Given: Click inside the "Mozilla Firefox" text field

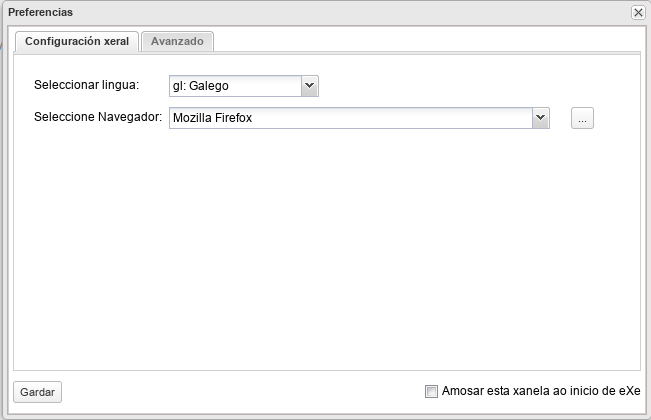Looking at the screenshot, I should tap(350, 118).
